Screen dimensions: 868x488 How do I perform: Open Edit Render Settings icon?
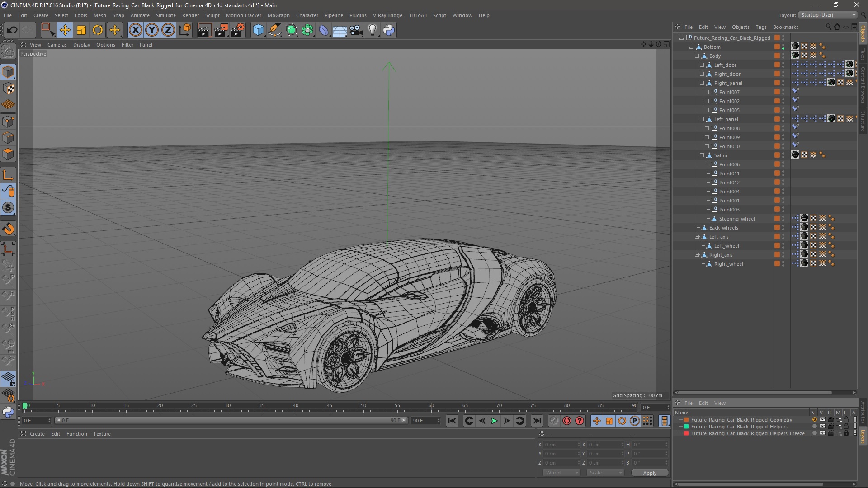tap(238, 30)
